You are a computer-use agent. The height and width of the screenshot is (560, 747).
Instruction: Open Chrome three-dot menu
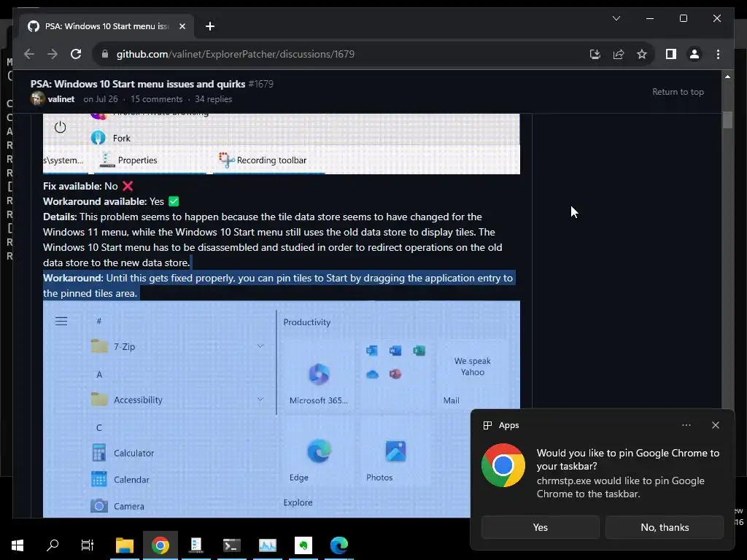coord(718,54)
